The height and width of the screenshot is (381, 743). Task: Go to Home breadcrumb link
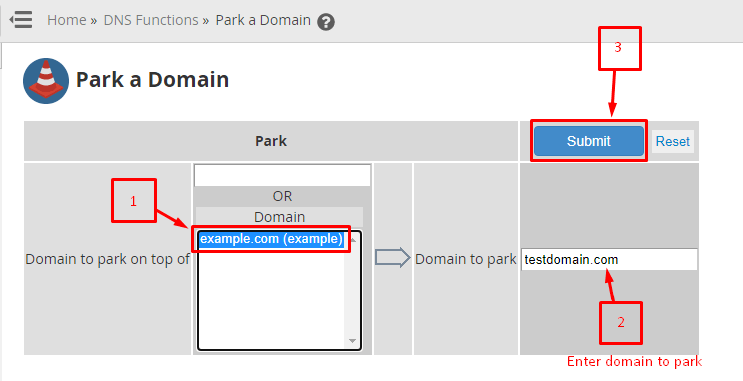[67, 20]
